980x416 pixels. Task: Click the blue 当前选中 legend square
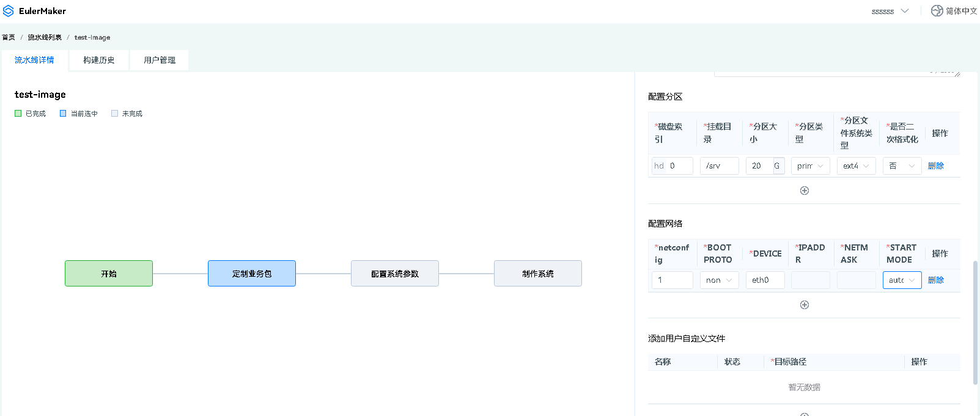[x=63, y=114]
